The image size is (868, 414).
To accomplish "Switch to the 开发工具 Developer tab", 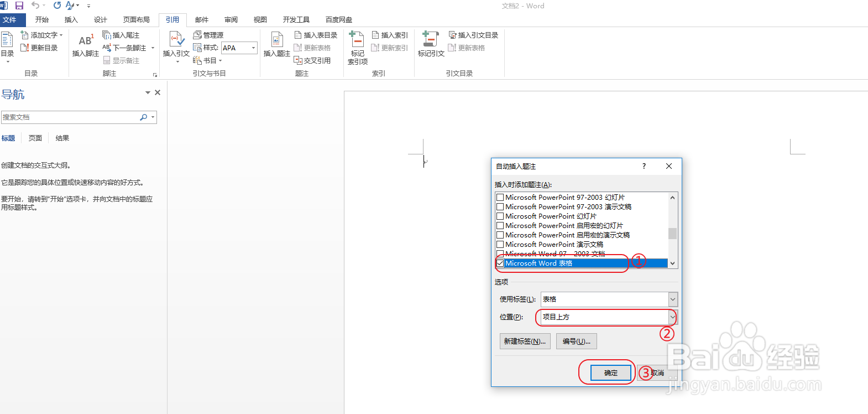I will pyautogui.click(x=296, y=19).
